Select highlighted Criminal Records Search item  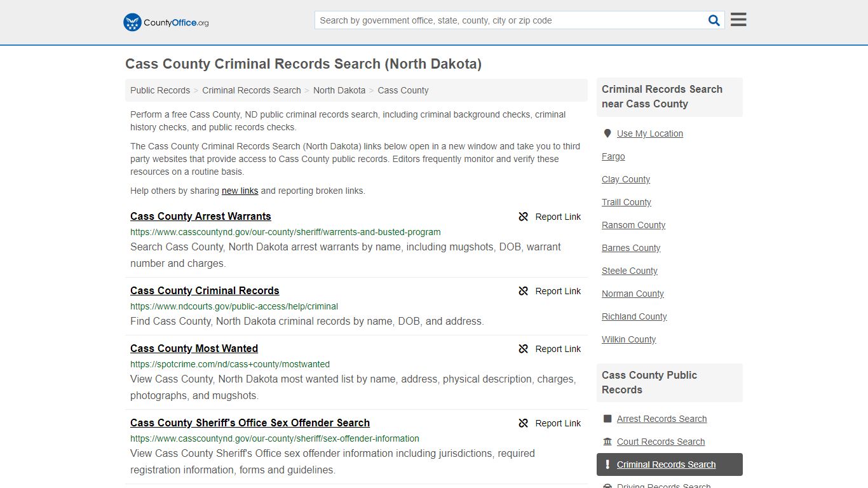[x=670, y=464]
